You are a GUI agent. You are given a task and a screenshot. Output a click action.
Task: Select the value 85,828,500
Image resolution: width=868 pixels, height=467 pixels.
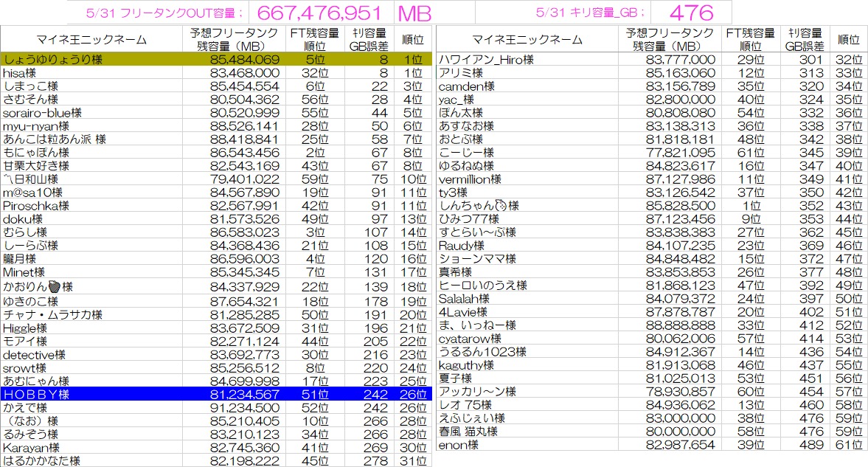coord(681,206)
